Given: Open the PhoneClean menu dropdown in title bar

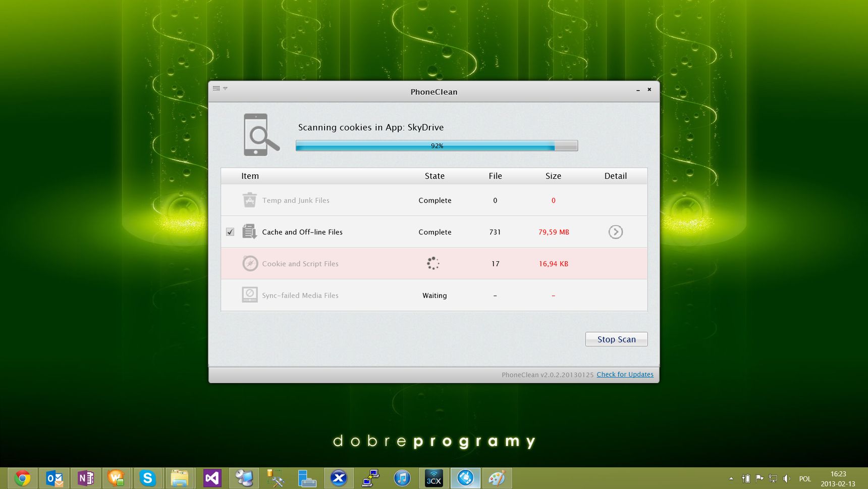Looking at the screenshot, I should click(x=220, y=88).
